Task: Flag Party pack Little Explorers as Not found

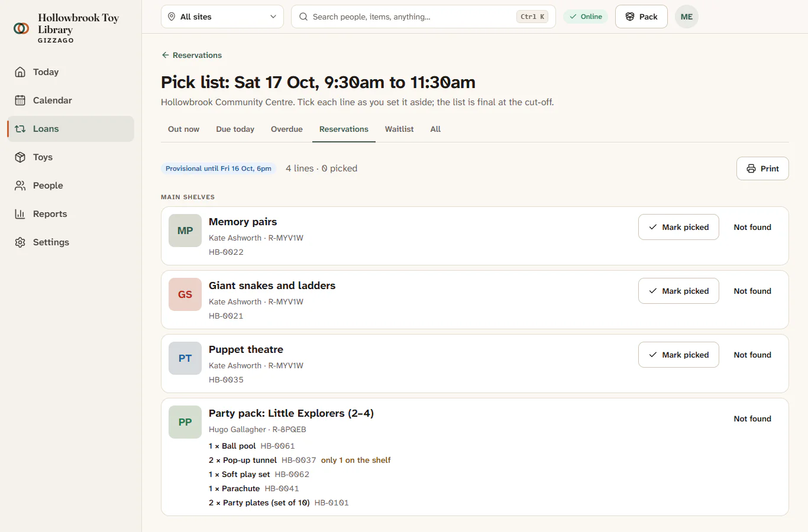Action: (752, 419)
